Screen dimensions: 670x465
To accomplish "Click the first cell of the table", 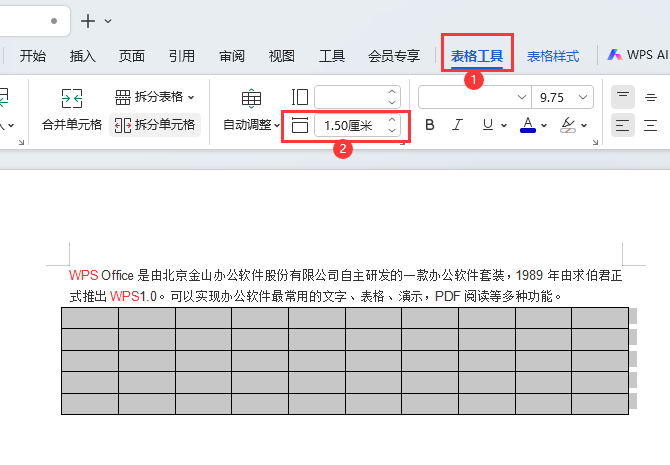I will 90,318.
